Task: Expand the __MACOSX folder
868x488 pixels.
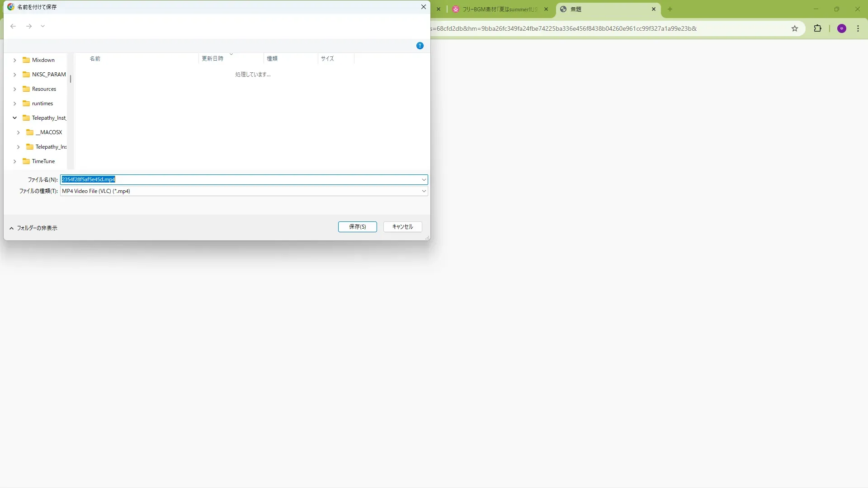Action: [18, 132]
